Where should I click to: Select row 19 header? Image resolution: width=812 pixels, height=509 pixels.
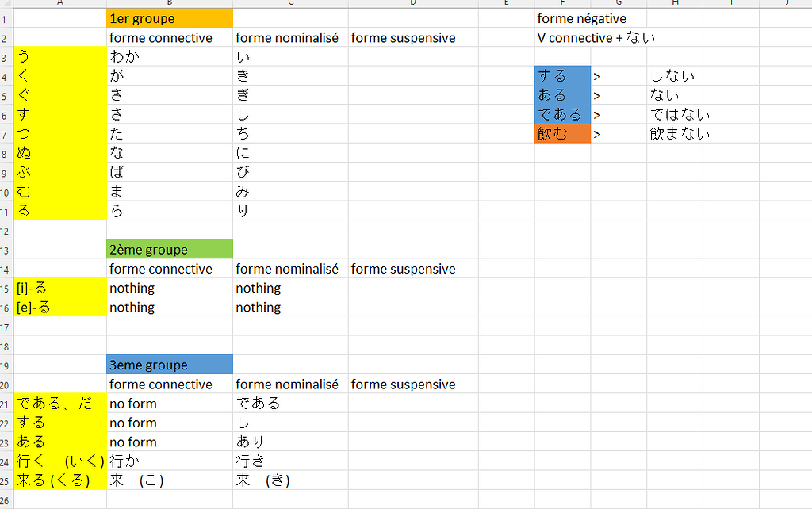point(6,365)
